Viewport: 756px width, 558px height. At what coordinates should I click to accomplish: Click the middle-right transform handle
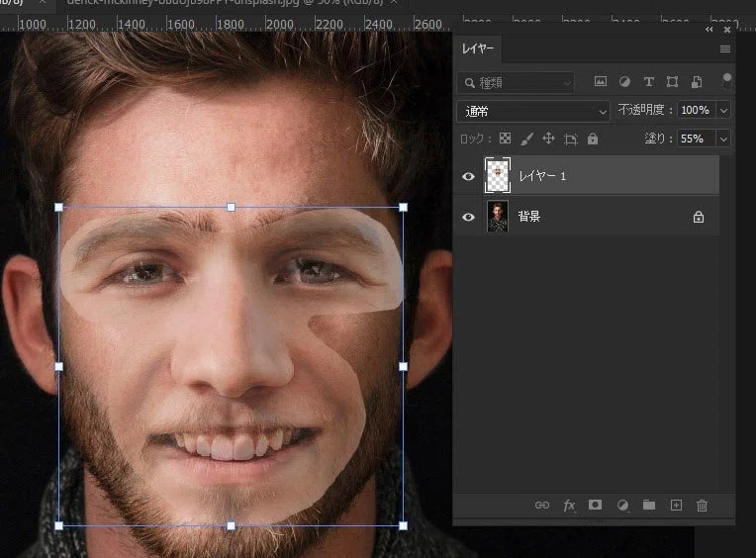click(x=403, y=367)
